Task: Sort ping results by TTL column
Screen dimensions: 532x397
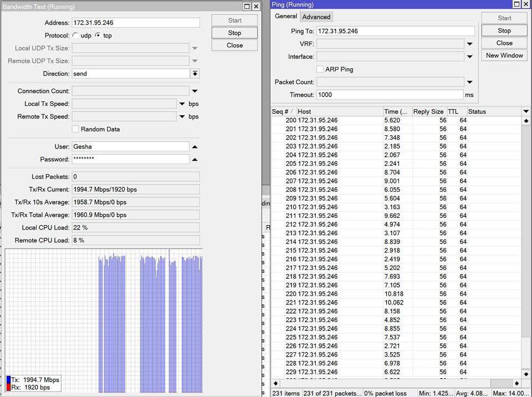Action: pos(457,111)
